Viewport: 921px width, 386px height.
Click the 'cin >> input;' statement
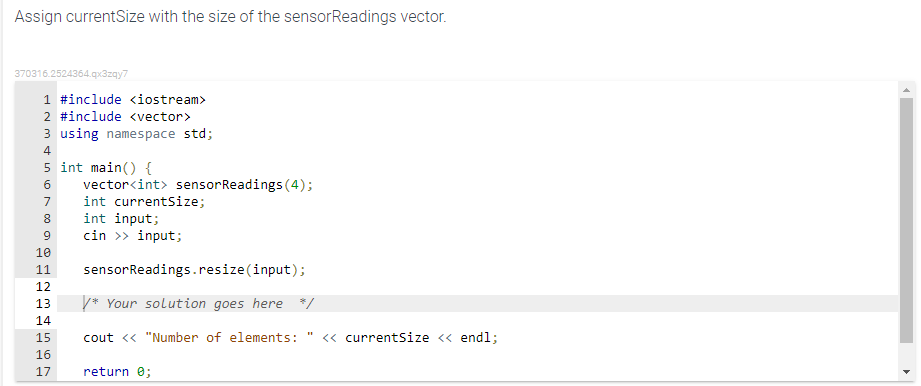pos(133,236)
